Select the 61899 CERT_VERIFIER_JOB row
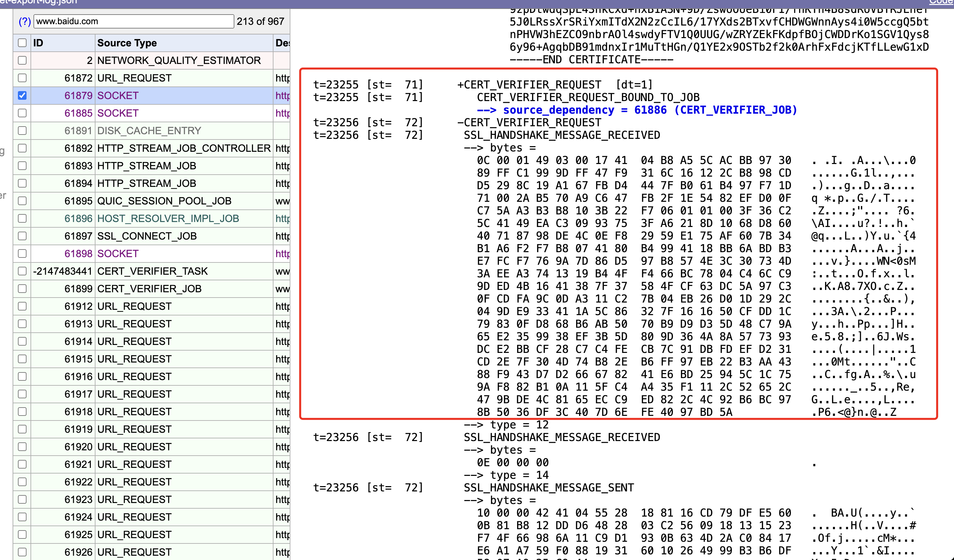 click(x=149, y=289)
